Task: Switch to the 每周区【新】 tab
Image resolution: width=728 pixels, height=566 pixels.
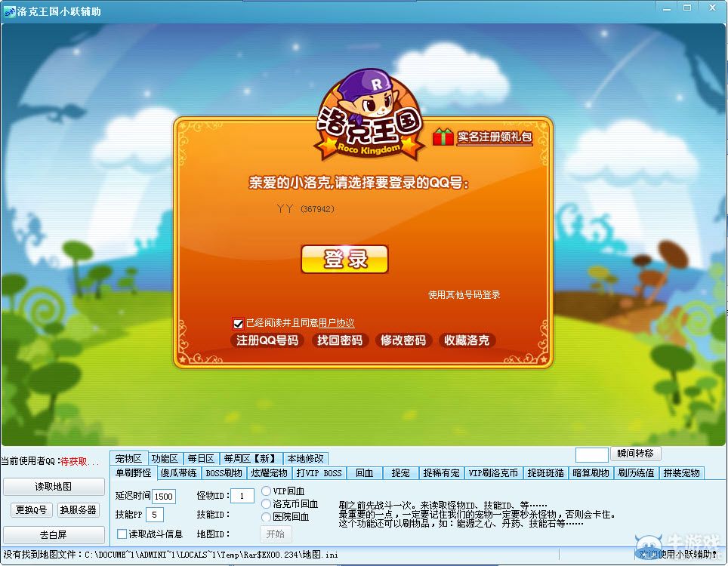Action: 251,458
